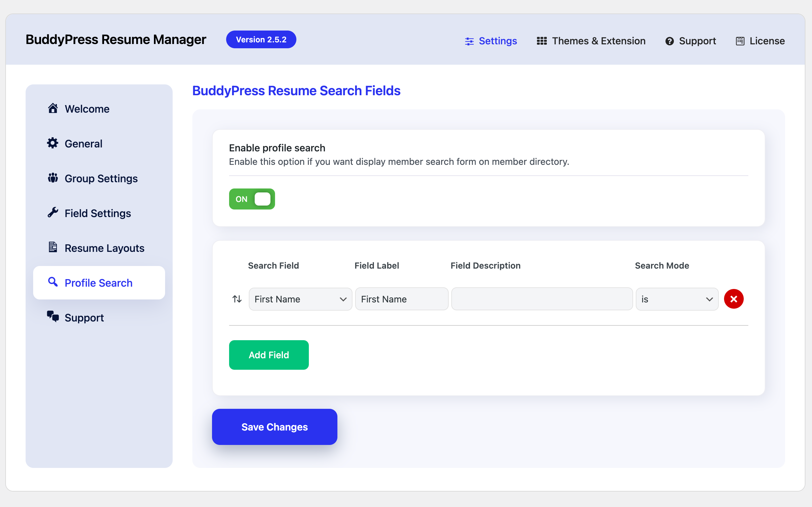Image resolution: width=812 pixels, height=507 pixels.
Task: Click the Support chat bubbles icon in sidebar
Action: coord(52,317)
